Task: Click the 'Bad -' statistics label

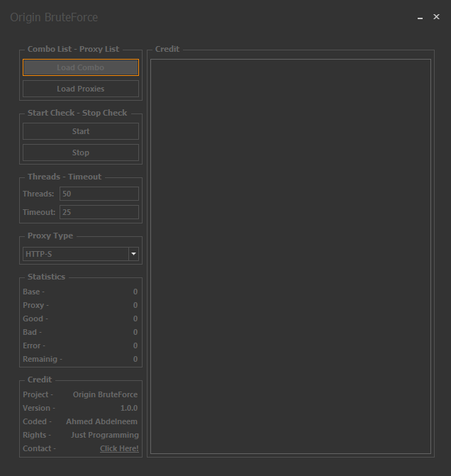Action: click(x=32, y=332)
